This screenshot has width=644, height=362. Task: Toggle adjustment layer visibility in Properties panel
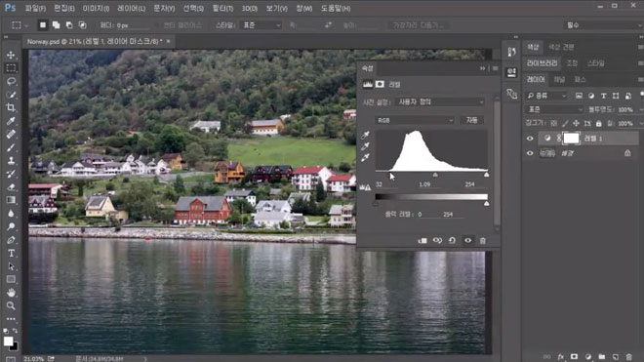click(x=467, y=241)
